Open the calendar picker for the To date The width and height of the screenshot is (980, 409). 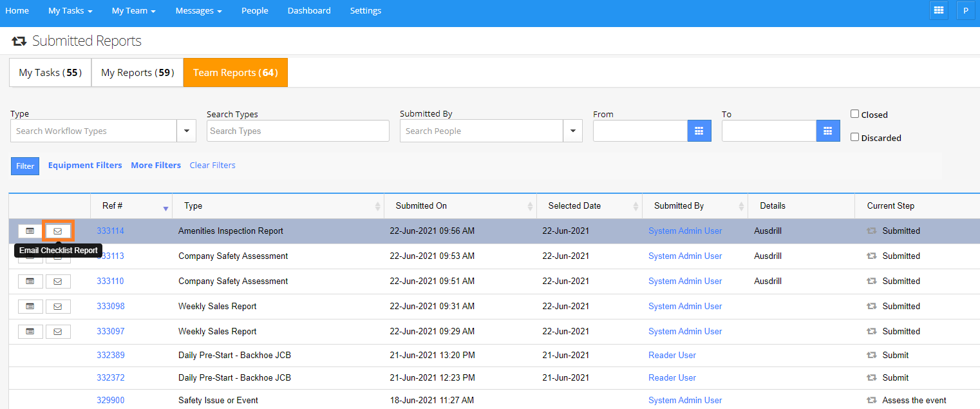click(828, 131)
